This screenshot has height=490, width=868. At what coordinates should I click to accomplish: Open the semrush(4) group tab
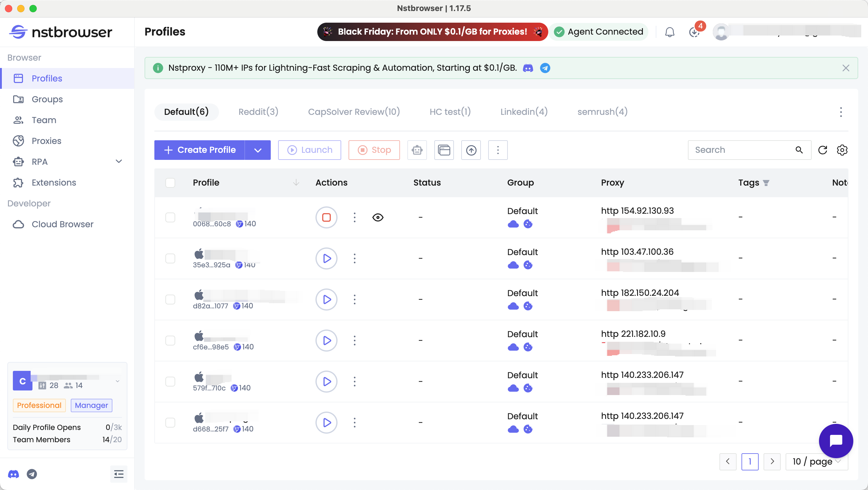(x=602, y=111)
